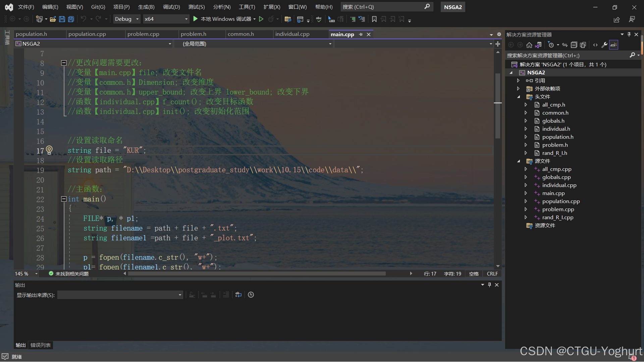The width and height of the screenshot is (644, 362).
Task: Switch to the individual.cpp tab
Action: click(292, 34)
